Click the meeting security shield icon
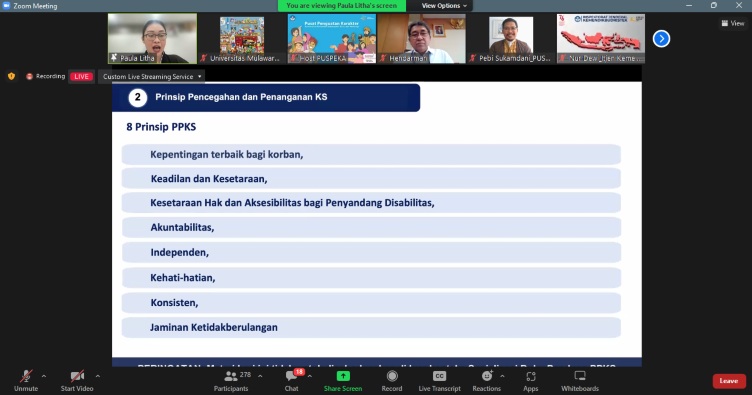 [12, 76]
